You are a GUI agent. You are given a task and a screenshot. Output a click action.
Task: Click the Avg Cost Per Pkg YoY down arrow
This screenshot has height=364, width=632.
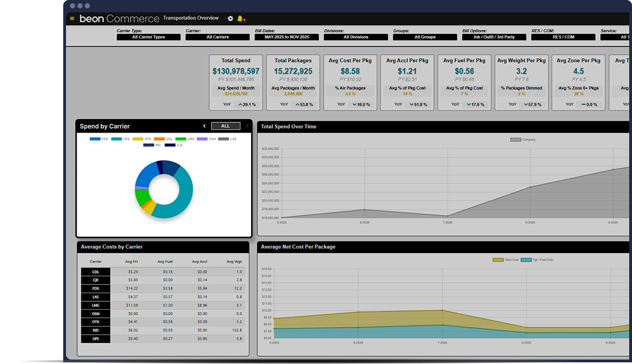(x=355, y=105)
